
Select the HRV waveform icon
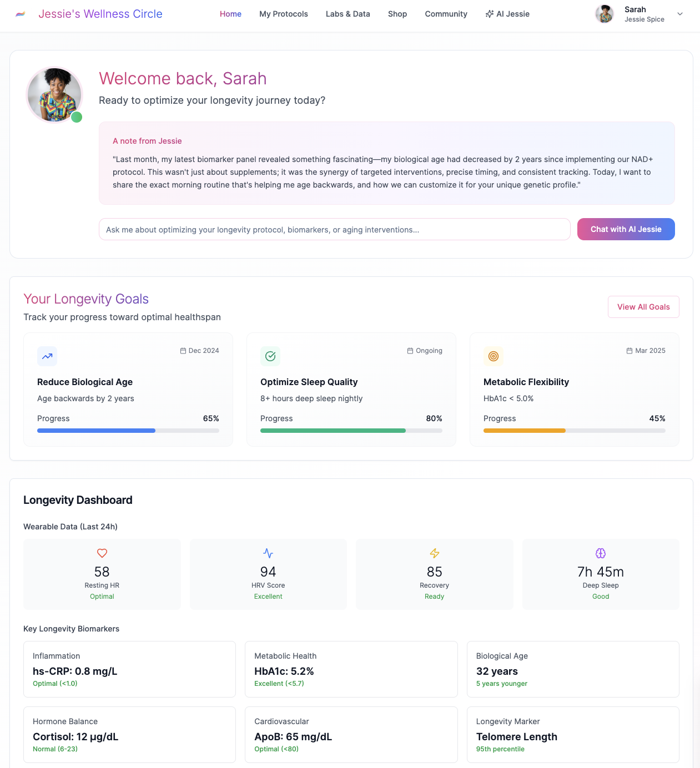coord(268,553)
